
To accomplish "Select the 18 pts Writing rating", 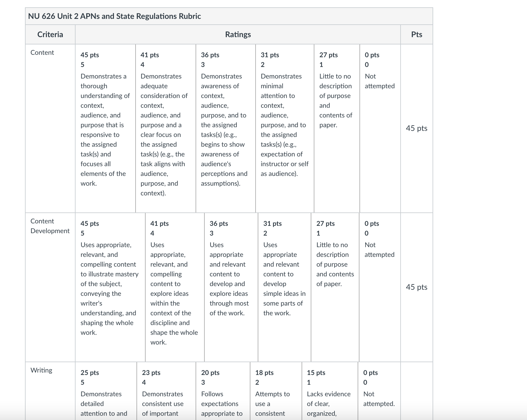I will (276, 391).
